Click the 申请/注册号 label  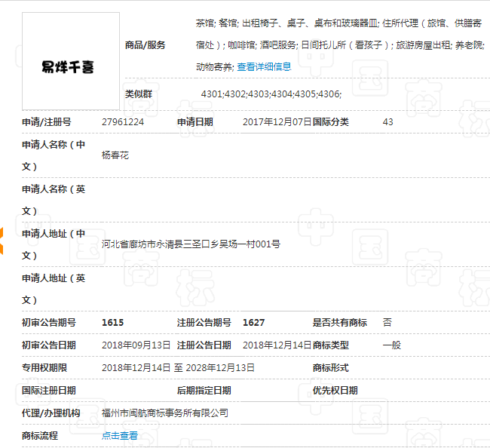47,122
